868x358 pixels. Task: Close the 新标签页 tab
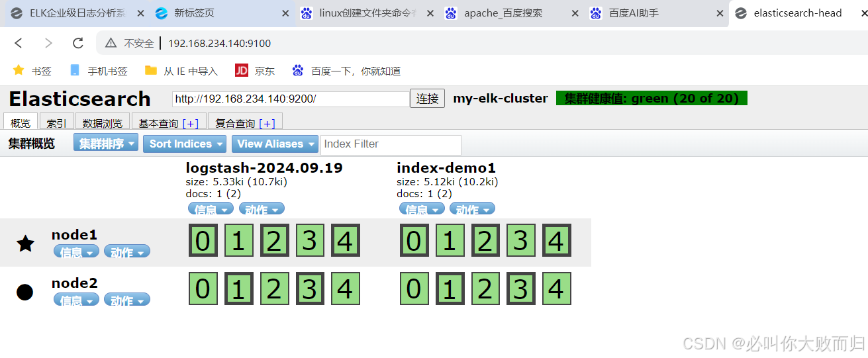[x=285, y=13]
